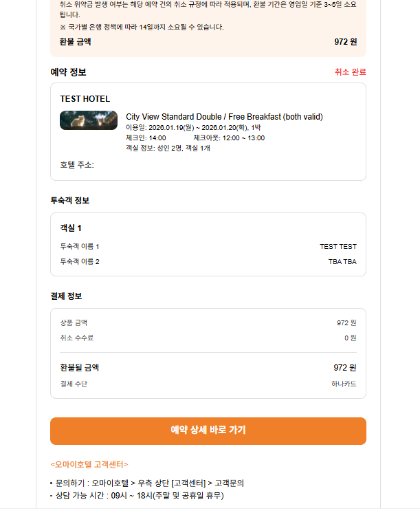Open the hotel room thumbnail image
Screen dimensions: 420x515
pyautogui.click(x=89, y=120)
